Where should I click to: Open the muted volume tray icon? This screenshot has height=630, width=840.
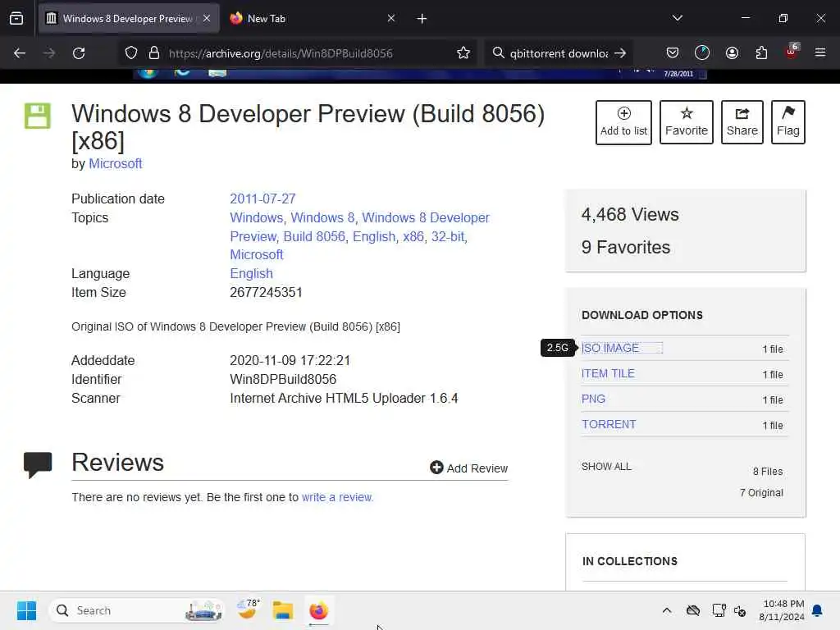click(740, 610)
